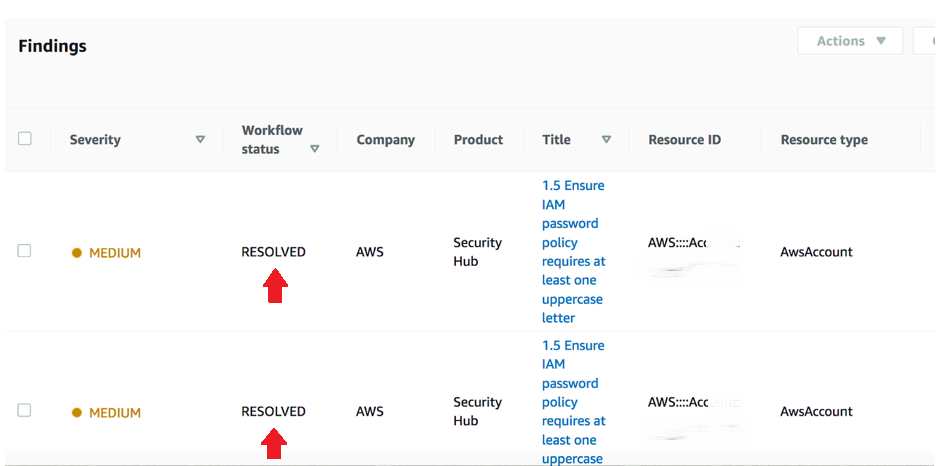Click the Workflow status header label
The height and width of the screenshot is (466, 939).
click(x=272, y=140)
